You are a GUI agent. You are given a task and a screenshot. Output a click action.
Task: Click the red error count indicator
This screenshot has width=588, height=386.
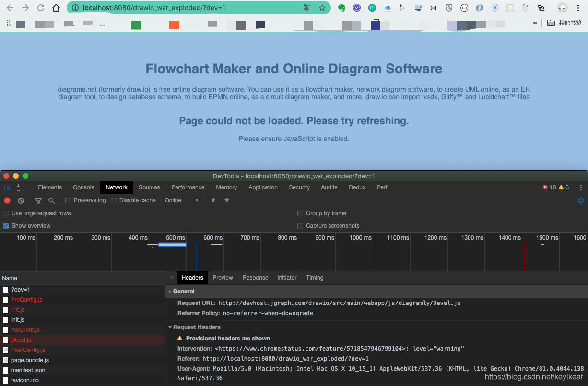(549, 187)
